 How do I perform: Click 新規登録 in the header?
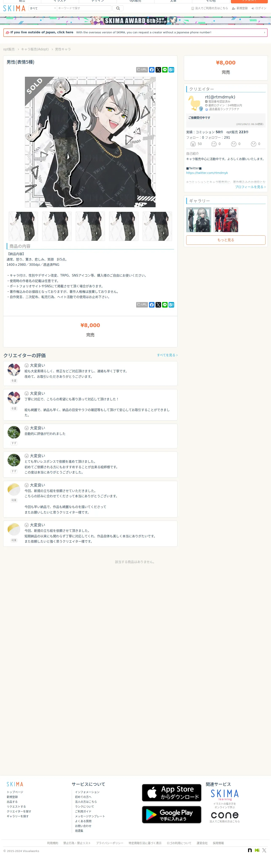pos(240,8)
